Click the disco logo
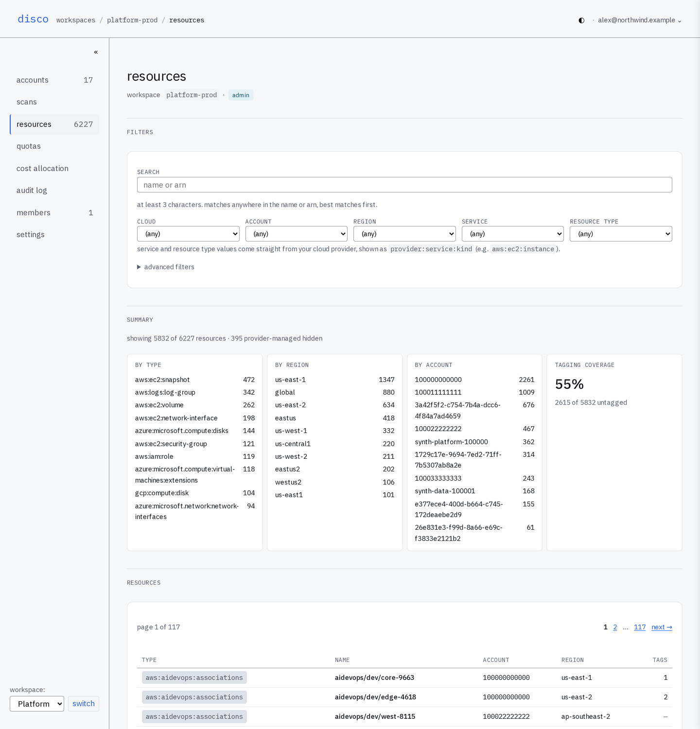700x729 pixels. (x=33, y=19)
